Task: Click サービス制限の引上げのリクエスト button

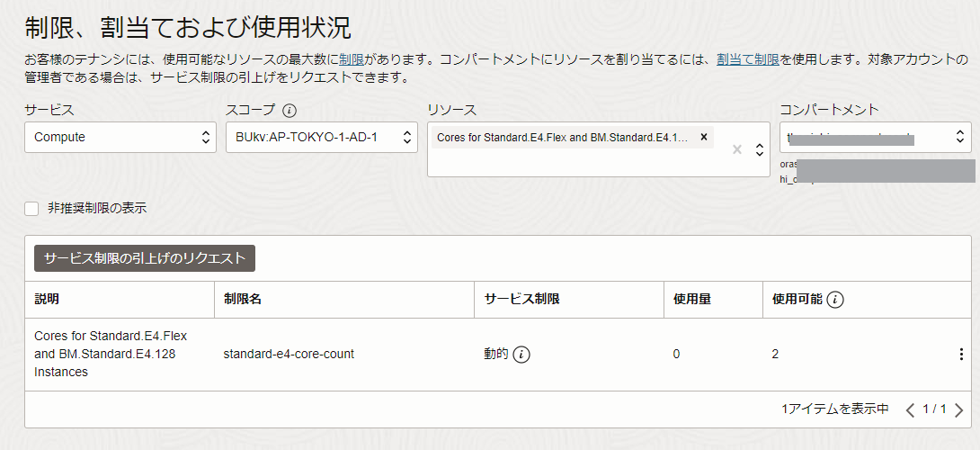Action: (145, 258)
